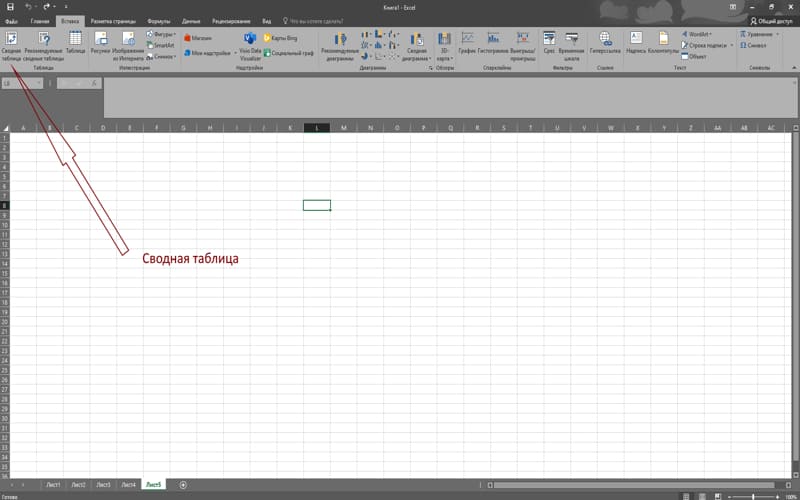Viewport: 800px width, 500px height.
Task: Click the Visio Data Visualizer icon
Action: pyautogui.click(x=250, y=38)
